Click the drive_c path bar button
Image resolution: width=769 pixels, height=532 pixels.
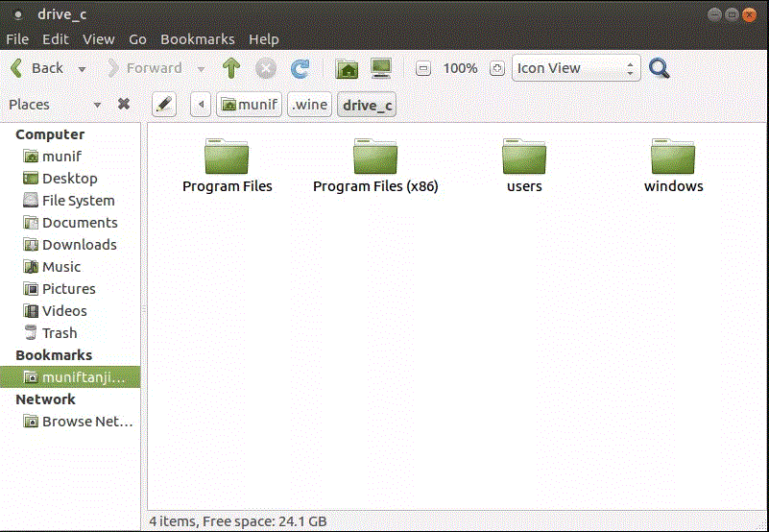click(x=367, y=105)
